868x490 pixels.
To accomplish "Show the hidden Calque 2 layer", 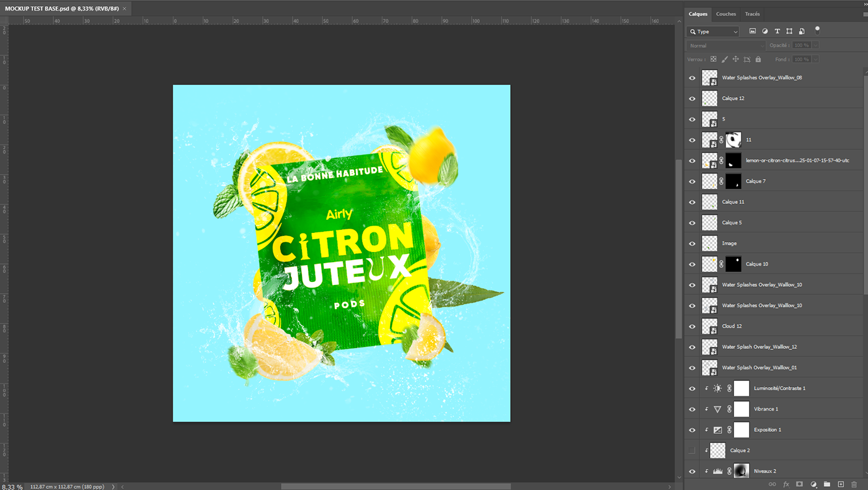I will click(x=692, y=450).
